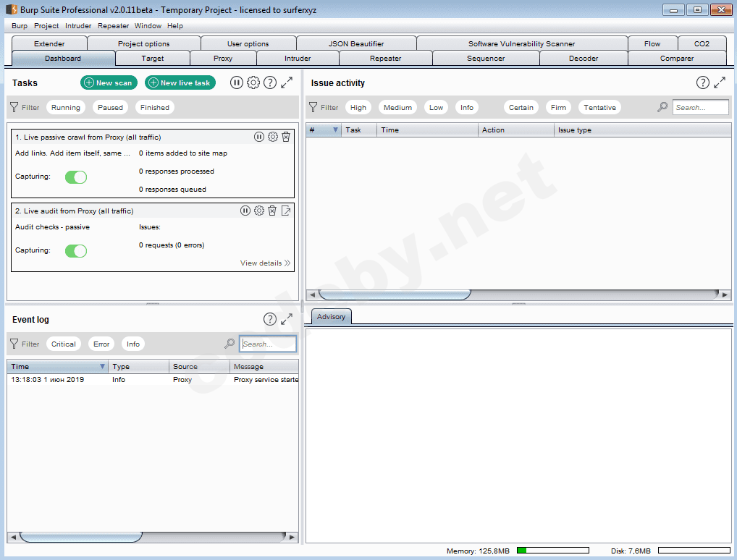Open task settings gear in Tasks header

(253, 82)
